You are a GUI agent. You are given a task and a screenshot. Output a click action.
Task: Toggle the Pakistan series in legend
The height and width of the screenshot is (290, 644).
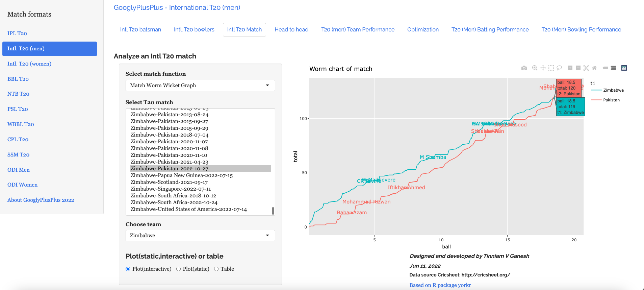(611, 100)
